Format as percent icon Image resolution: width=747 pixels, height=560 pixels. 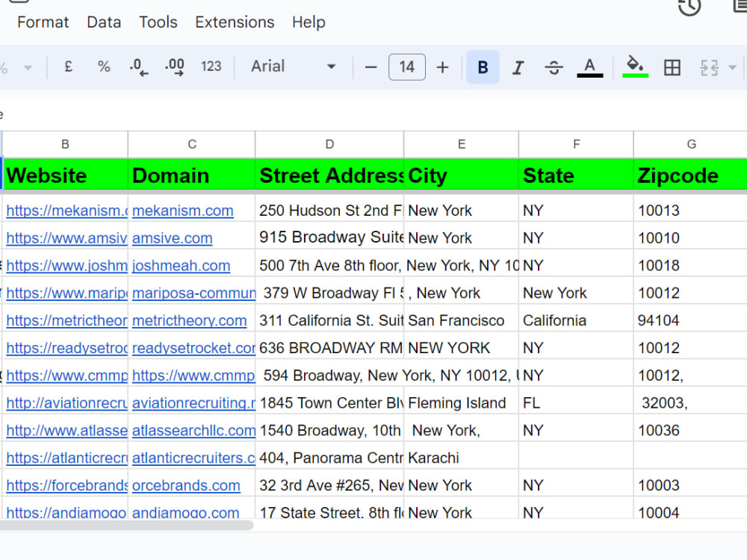[103, 66]
